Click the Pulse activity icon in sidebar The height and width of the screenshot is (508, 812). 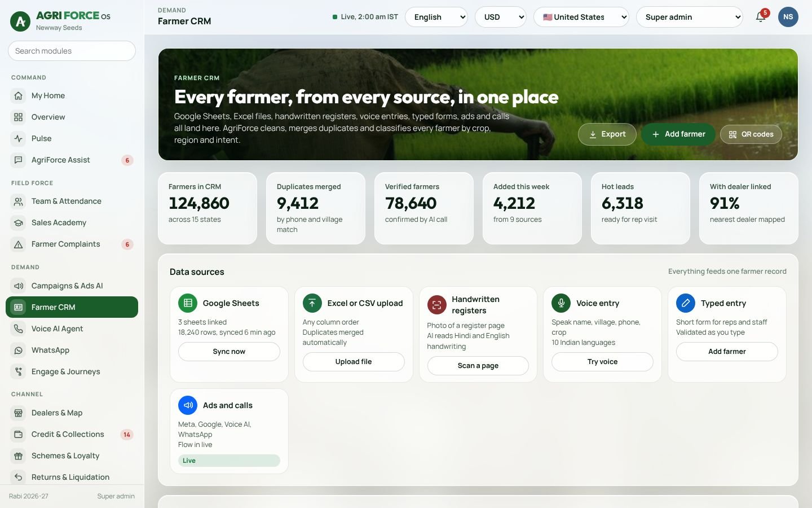point(19,138)
